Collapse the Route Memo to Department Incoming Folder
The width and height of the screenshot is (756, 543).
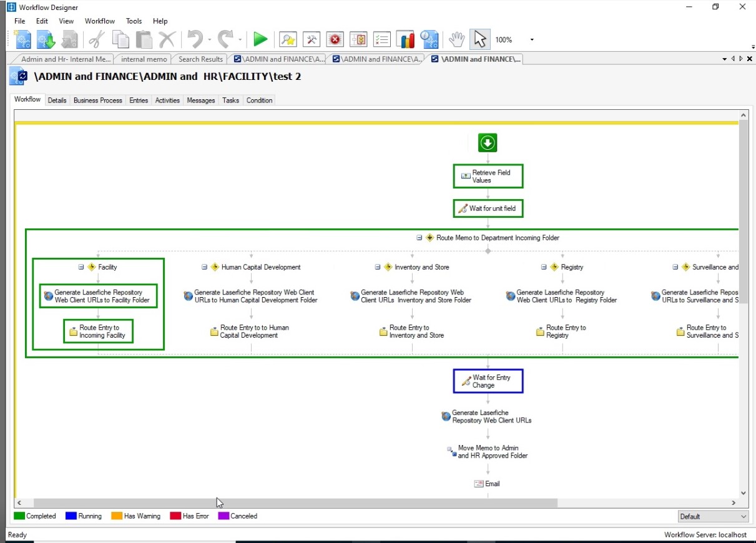click(x=420, y=238)
